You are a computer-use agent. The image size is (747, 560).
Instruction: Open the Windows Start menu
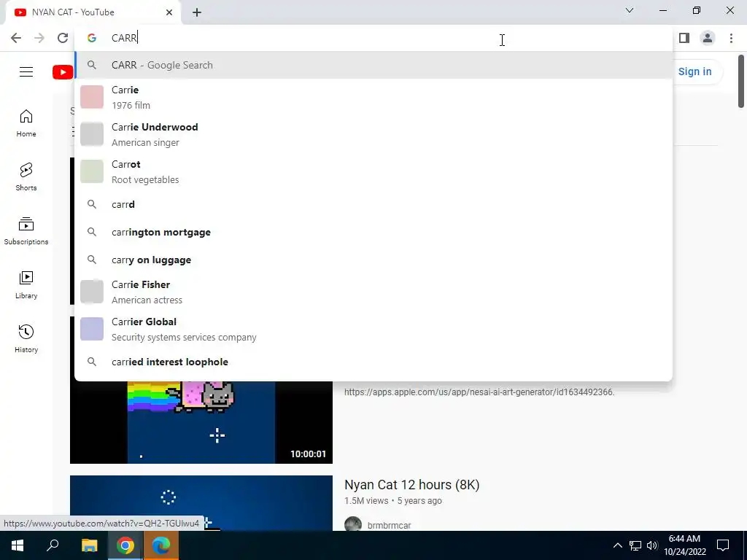(x=18, y=545)
